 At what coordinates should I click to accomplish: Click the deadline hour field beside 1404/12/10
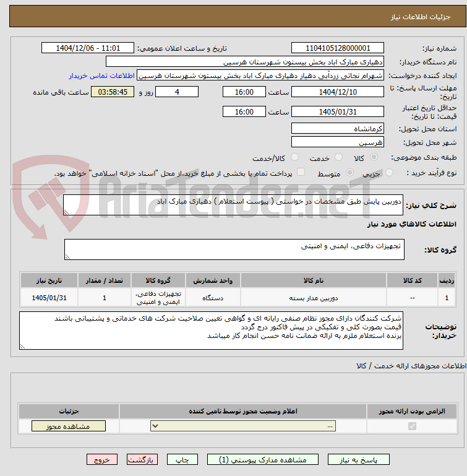pyautogui.click(x=244, y=92)
